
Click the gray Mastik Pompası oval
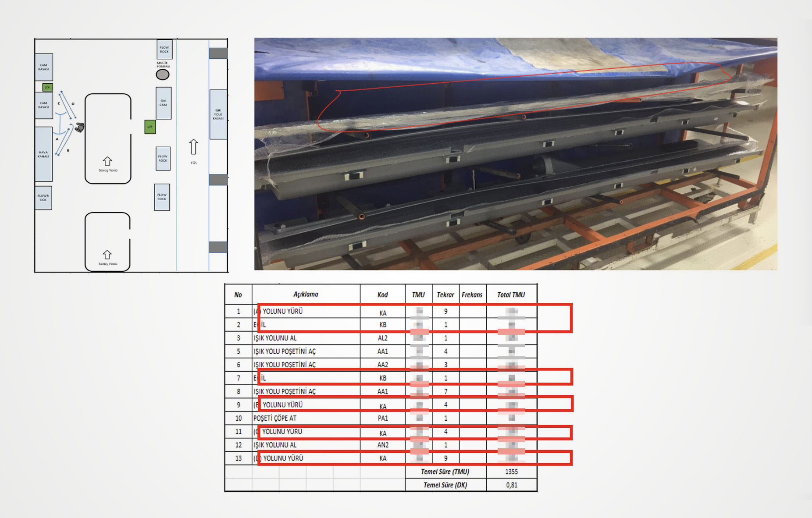tap(163, 75)
